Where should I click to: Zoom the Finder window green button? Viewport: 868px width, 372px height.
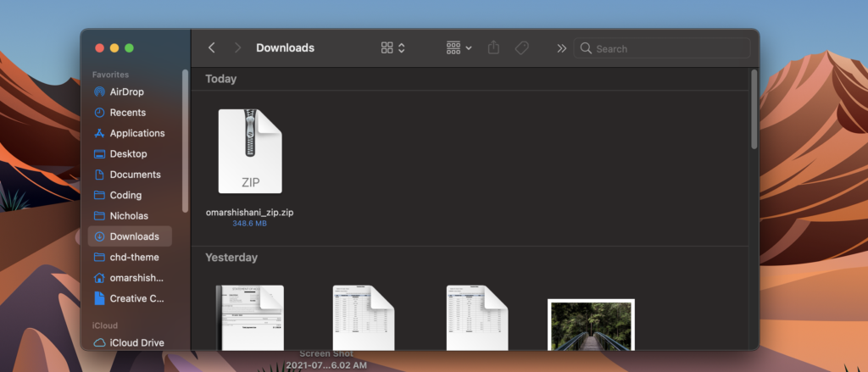(x=129, y=48)
